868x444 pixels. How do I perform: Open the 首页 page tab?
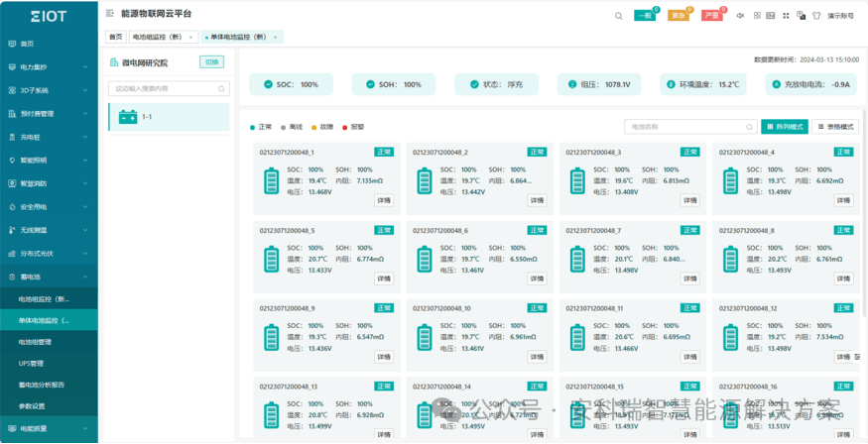[x=115, y=37]
